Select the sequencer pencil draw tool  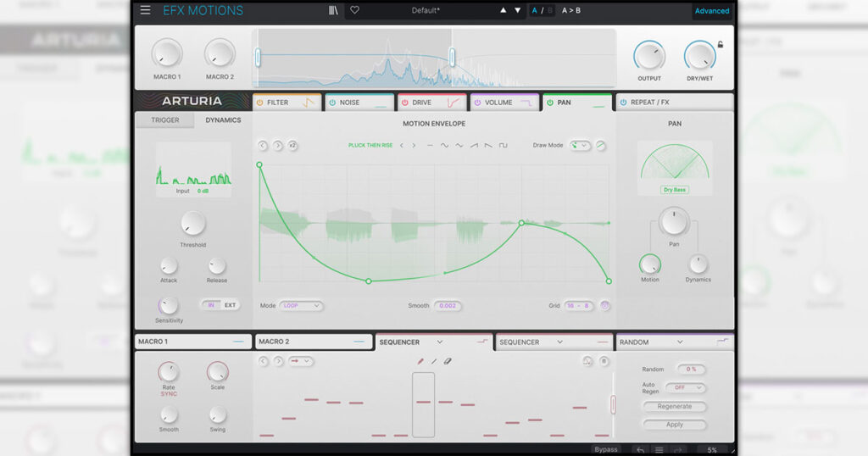420,361
